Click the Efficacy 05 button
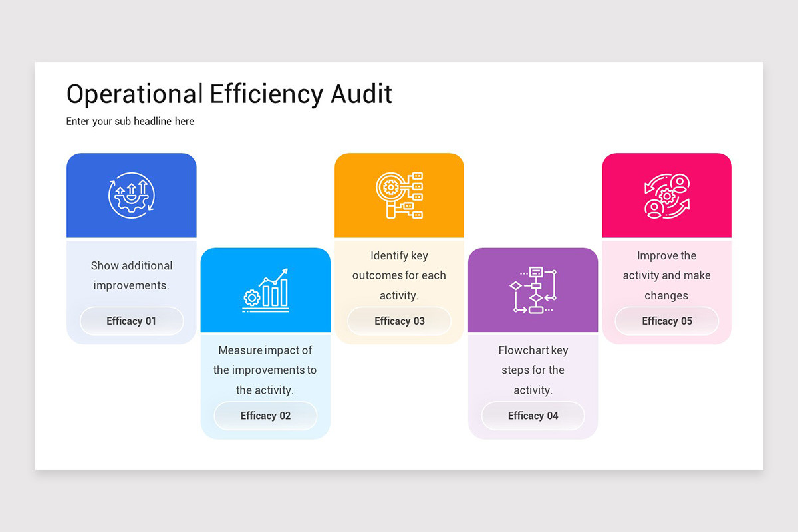This screenshot has width=798, height=532. pos(667,321)
